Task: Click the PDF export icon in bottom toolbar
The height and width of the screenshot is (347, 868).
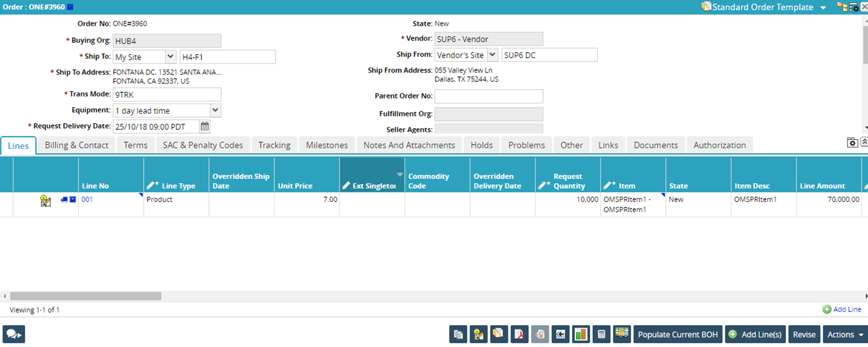Action: (x=519, y=334)
